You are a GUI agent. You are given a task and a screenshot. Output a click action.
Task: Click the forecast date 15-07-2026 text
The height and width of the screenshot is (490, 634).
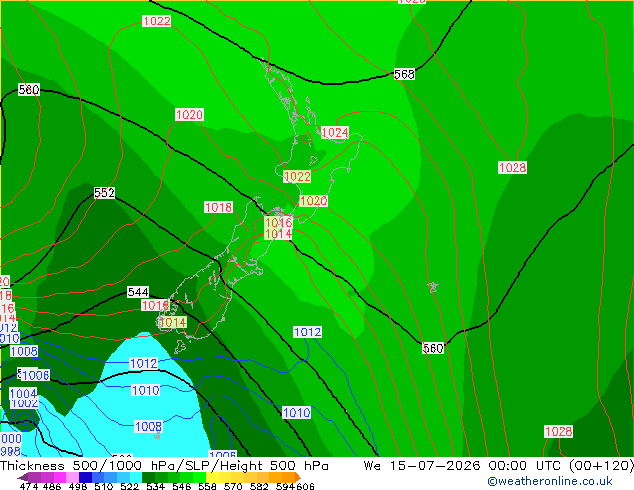(435, 466)
